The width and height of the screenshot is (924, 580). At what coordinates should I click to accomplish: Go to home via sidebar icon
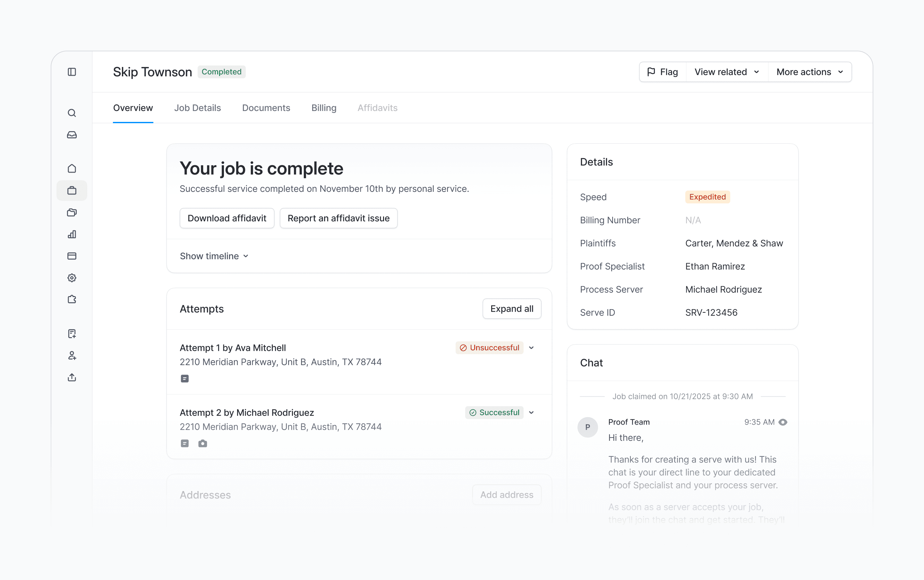pyautogui.click(x=72, y=168)
